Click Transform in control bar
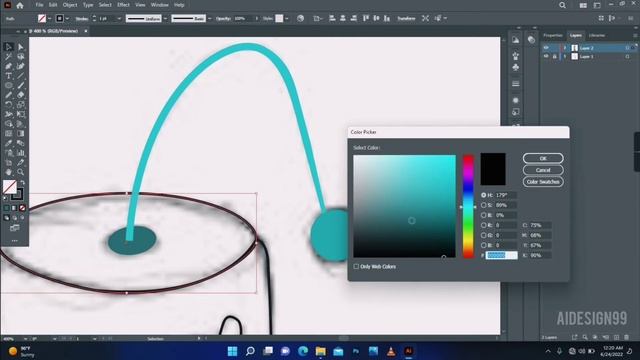This screenshot has height=360, width=640. click(x=407, y=18)
